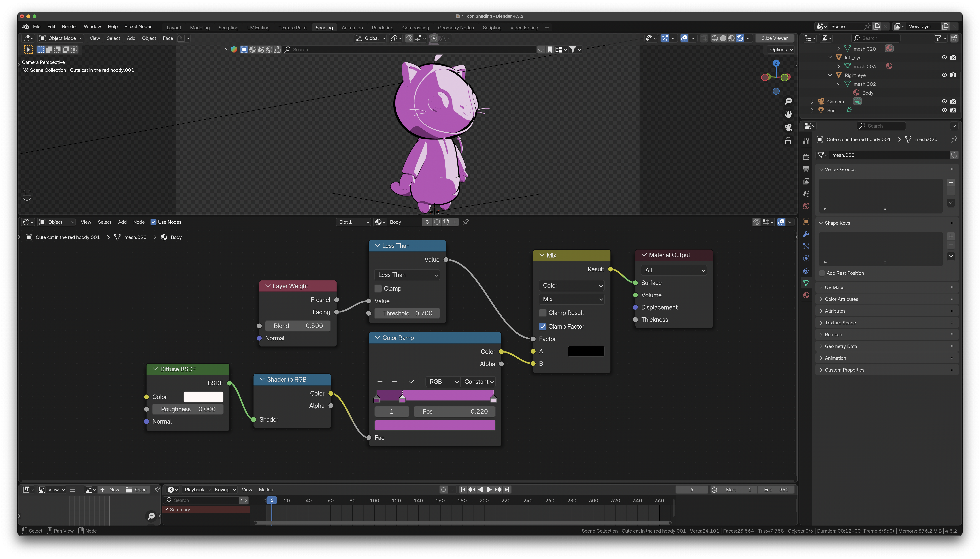
Task: Select rendered viewport shading sphere
Action: (740, 38)
